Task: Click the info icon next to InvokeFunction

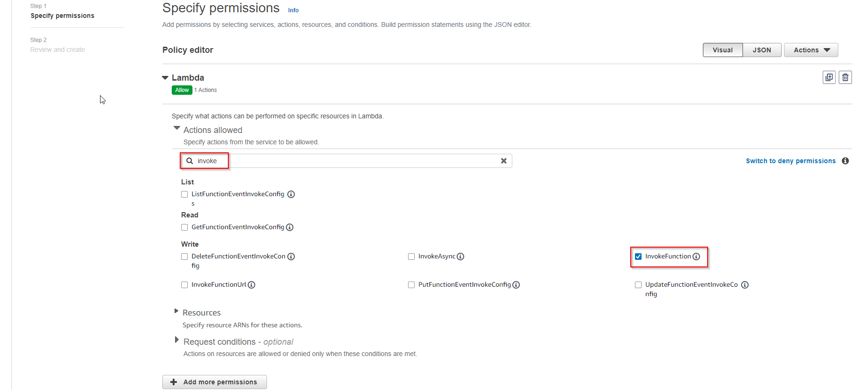Action: click(x=696, y=257)
